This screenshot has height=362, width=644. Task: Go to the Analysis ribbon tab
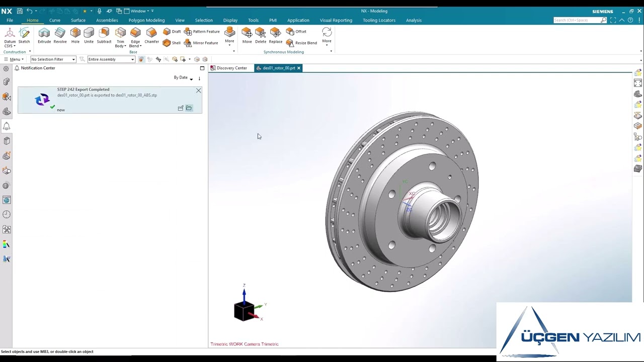click(x=414, y=20)
